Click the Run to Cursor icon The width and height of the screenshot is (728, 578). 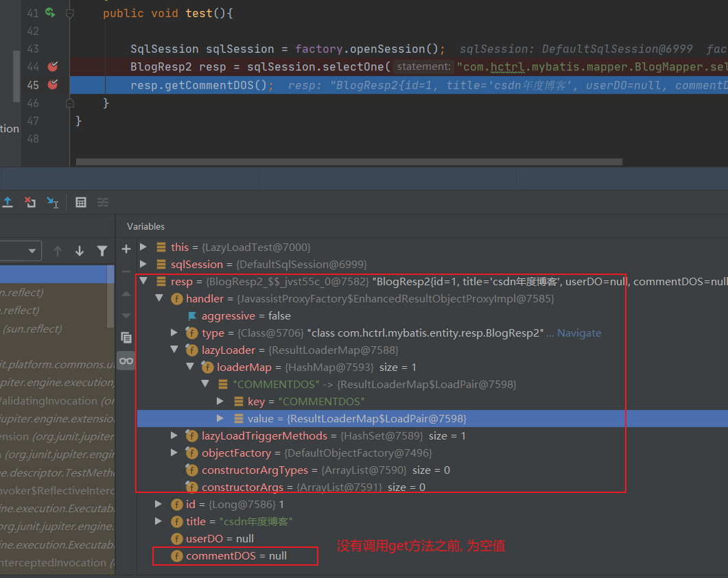(52, 202)
